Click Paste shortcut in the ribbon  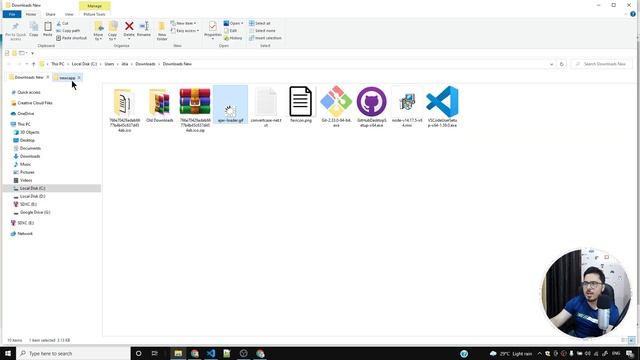[x=71, y=38]
